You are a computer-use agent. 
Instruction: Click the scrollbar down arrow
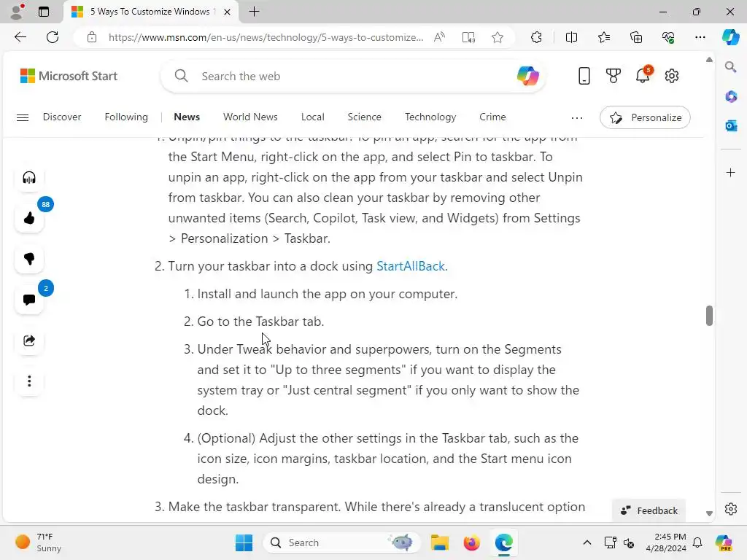(709, 513)
